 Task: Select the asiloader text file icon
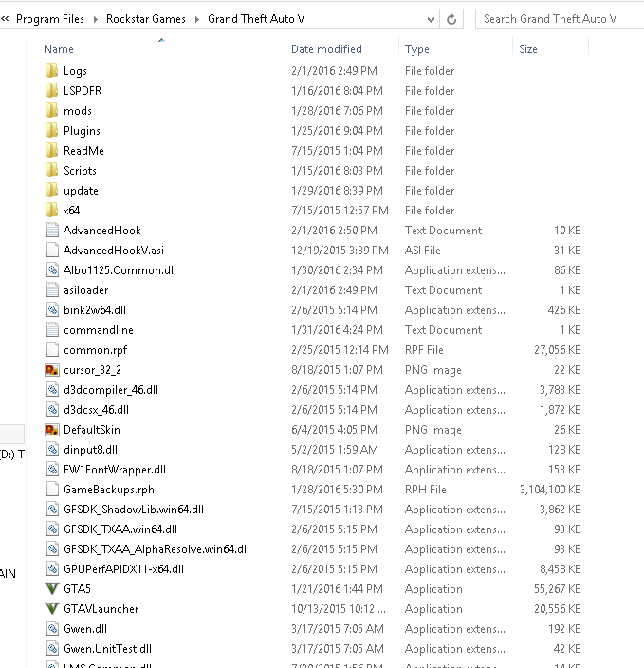point(52,290)
